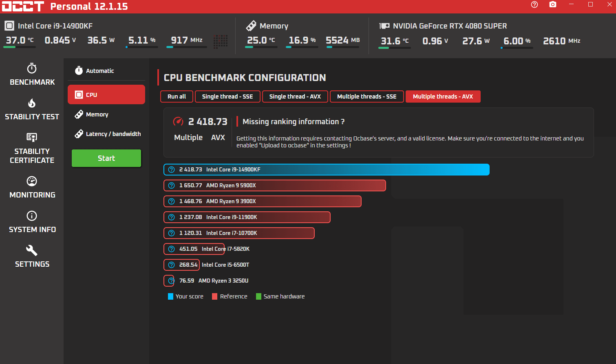Open Stability Certificate icon in sidebar
Image resolution: width=616 pixels, height=364 pixels.
(32, 137)
